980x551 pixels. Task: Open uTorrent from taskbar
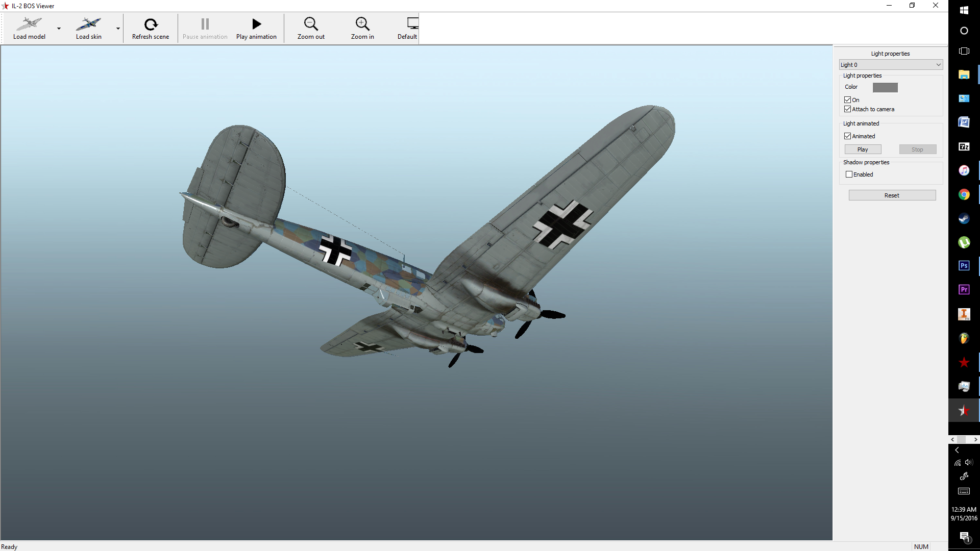[964, 242]
